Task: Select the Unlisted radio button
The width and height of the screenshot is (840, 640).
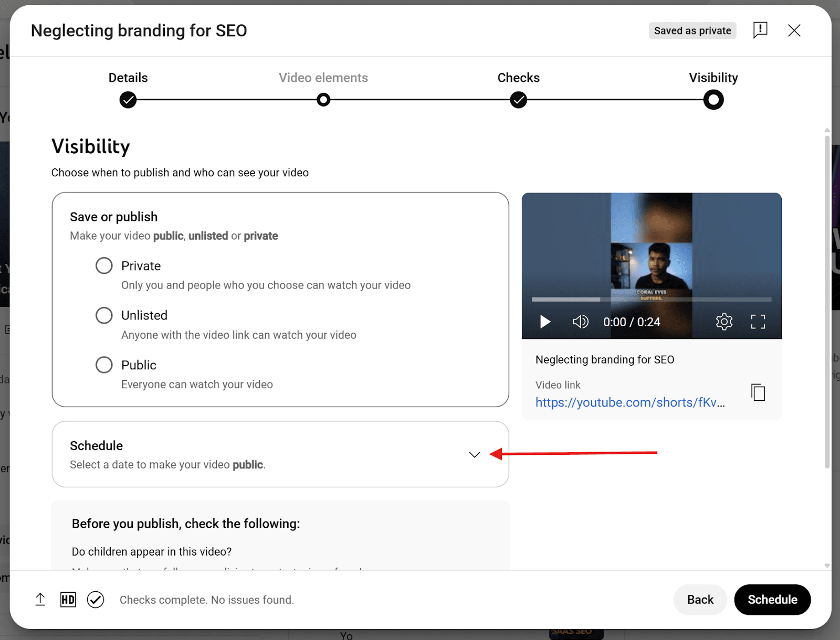Action: (104, 315)
